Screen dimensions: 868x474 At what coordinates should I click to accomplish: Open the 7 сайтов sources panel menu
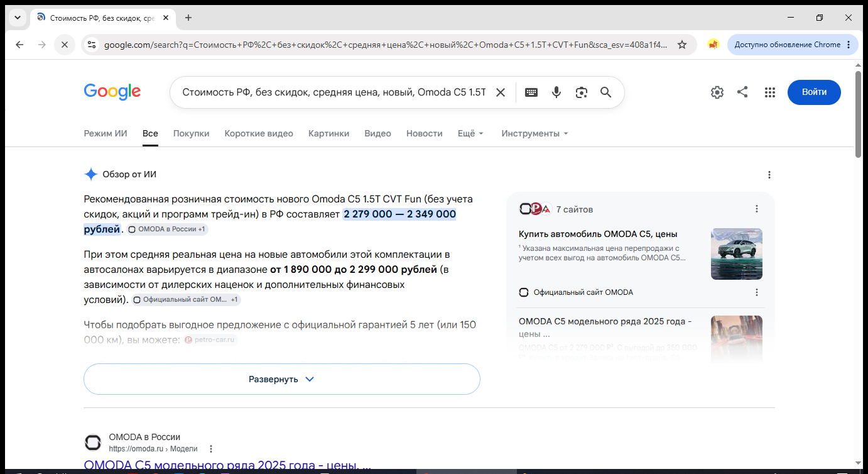(757, 209)
